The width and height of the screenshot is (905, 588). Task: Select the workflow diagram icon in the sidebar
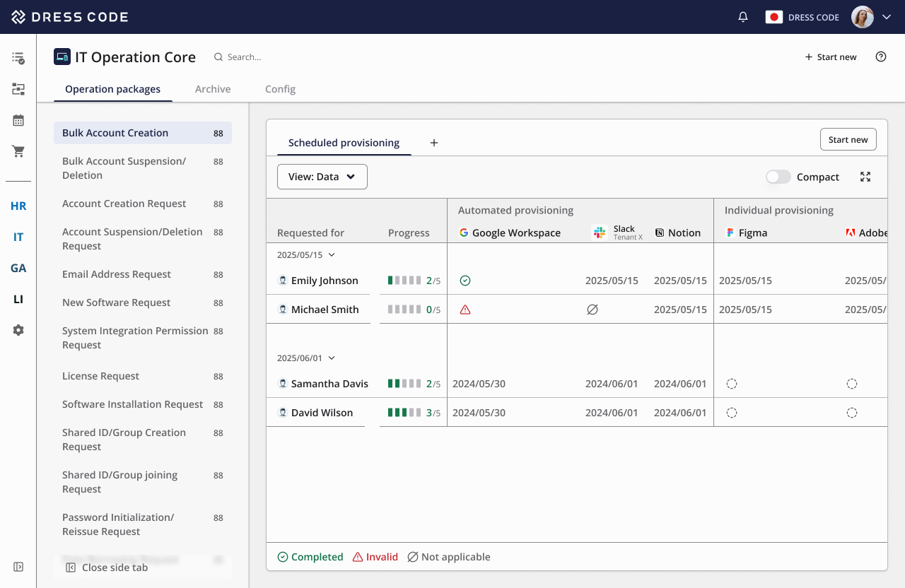(x=18, y=88)
